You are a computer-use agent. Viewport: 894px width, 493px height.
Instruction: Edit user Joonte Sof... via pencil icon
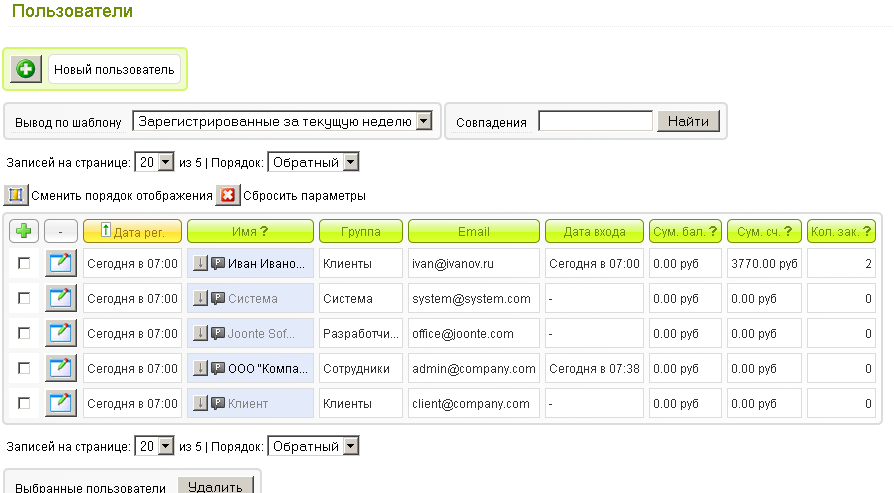(x=61, y=333)
